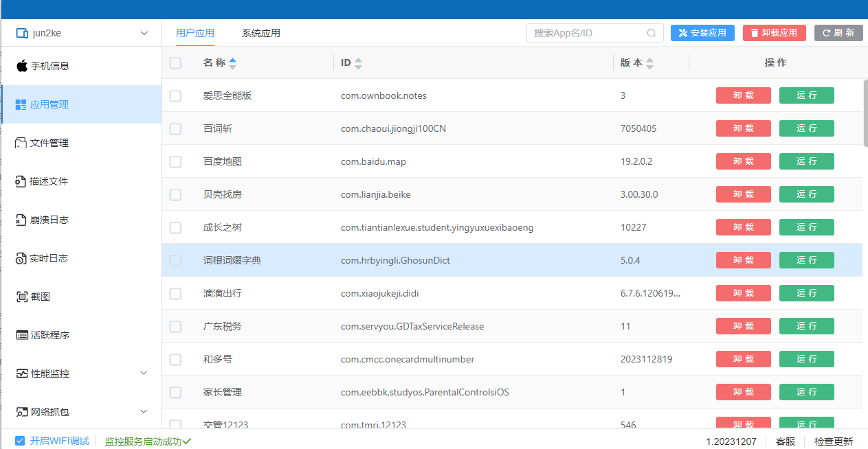Image resolution: width=868 pixels, height=449 pixels.
Task: Click the 刷新 button
Action: 838,33
